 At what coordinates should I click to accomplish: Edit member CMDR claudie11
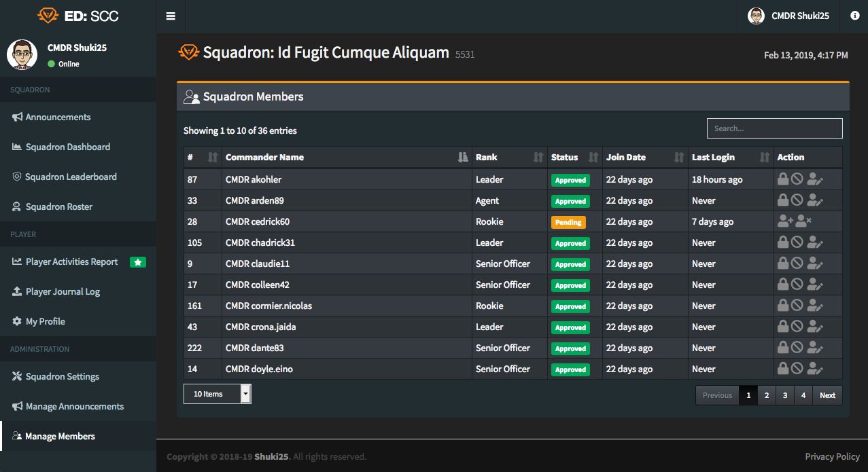pyautogui.click(x=814, y=264)
